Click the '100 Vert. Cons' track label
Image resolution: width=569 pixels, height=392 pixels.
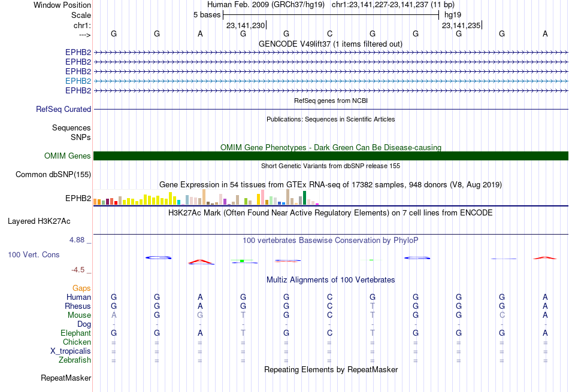coord(34,254)
